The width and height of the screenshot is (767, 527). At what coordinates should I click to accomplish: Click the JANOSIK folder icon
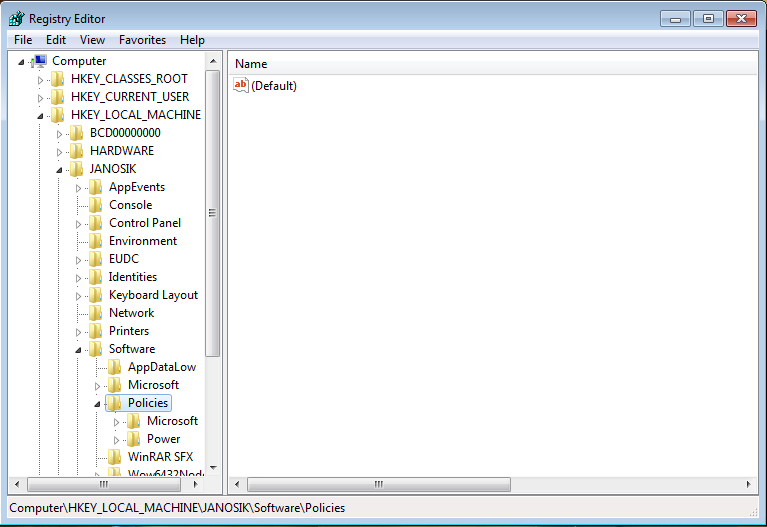click(x=77, y=169)
